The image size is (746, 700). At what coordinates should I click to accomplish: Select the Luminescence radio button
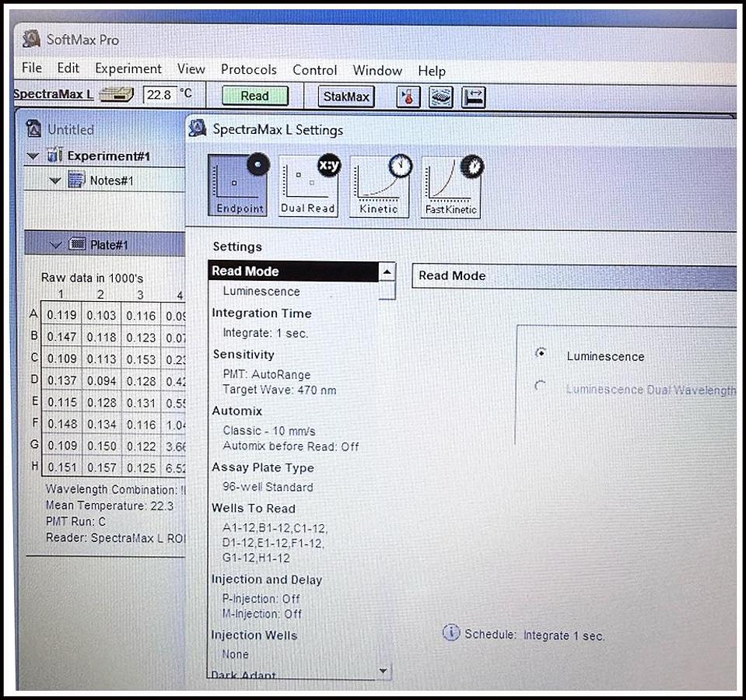[x=541, y=354]
